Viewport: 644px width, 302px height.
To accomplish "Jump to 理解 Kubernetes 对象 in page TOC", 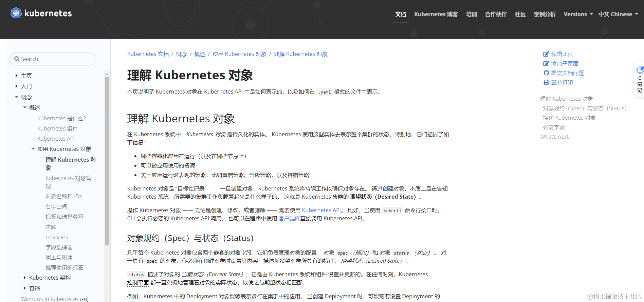I will (x=567, y=99).
